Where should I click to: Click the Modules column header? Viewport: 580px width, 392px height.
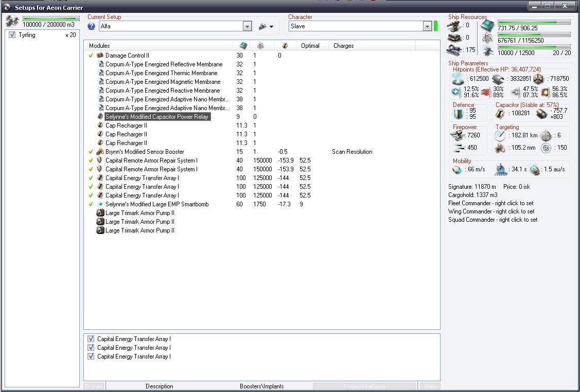tap(159, 45)
